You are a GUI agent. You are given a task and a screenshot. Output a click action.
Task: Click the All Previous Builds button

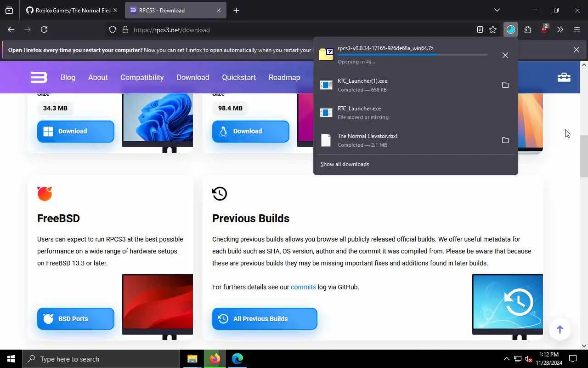(265, 318)
